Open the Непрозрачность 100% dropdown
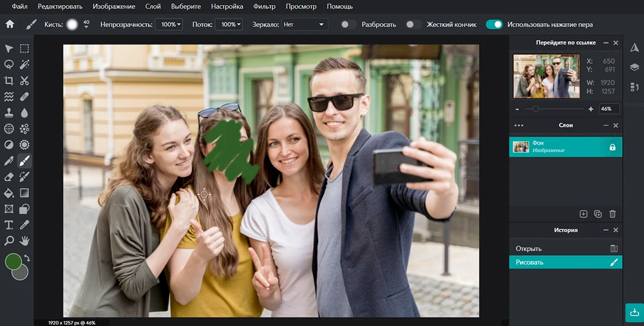644x326 pixels. 169,24
